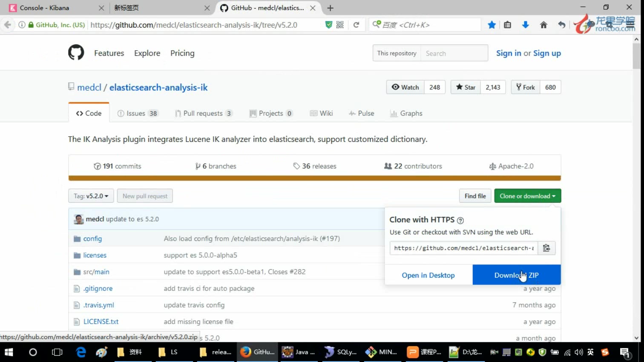Open the Pull requests tab
The width and height of the screenshot is (644, 362).
(204, 113)
